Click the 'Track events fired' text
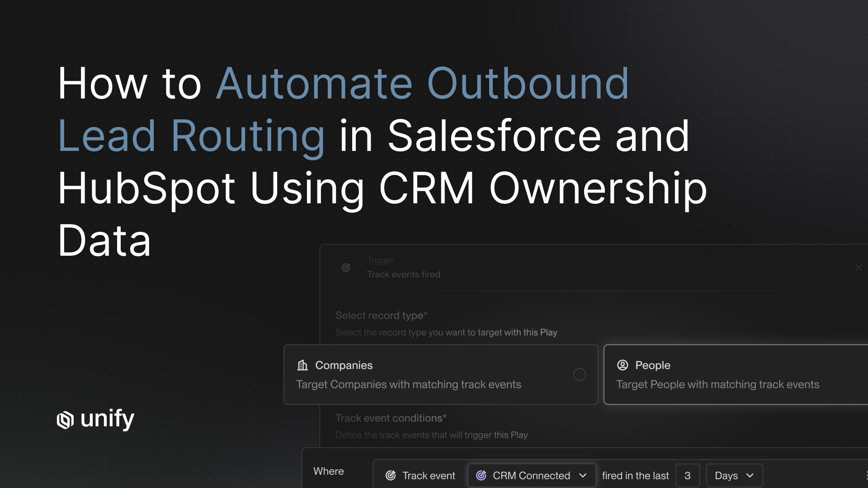This screenshot has height=488, width=868. click(x=403, y=274)
